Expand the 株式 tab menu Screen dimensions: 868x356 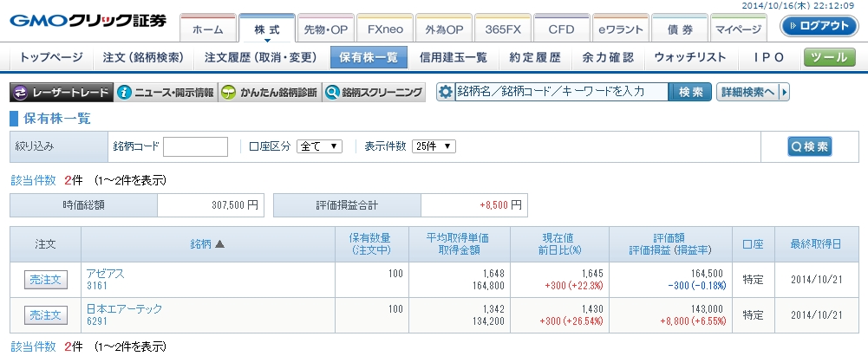pyautogui.click(x=266, y=29)
